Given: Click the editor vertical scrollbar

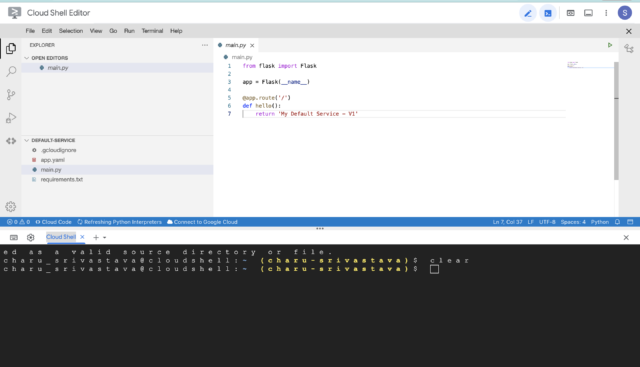Looking at the screenshot, I should pos(616,121).
